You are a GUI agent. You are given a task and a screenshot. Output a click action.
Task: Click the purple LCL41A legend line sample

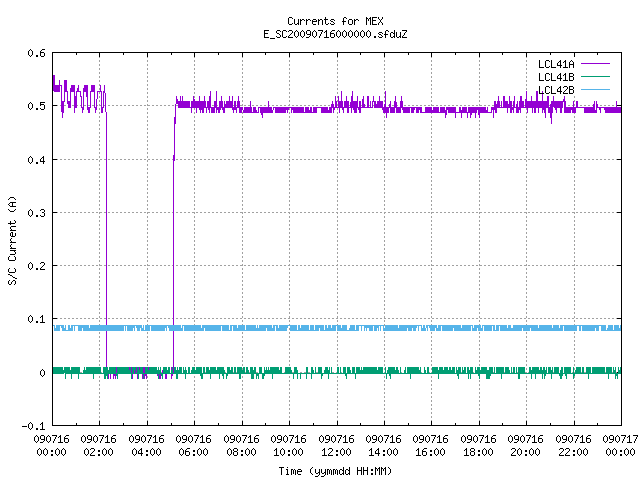point(595,64)
